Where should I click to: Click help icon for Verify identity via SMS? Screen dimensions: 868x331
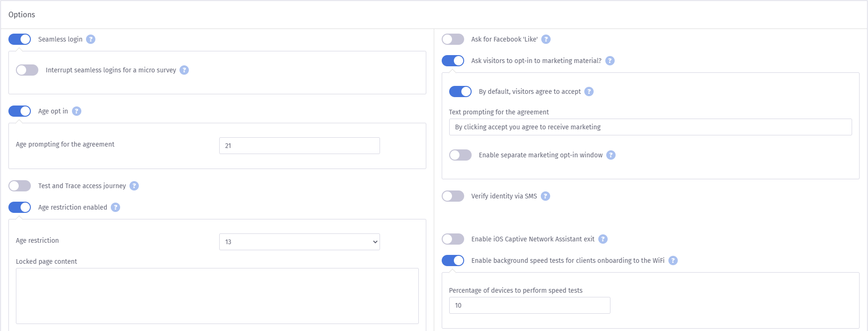pos(545,196)
